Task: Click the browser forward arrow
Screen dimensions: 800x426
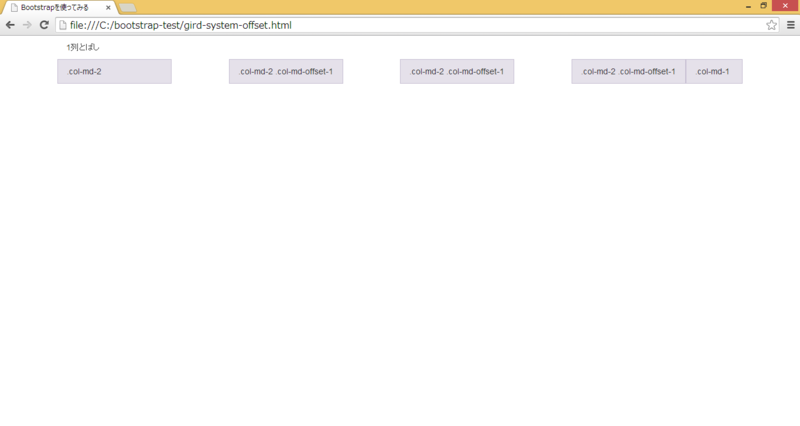Action: tap(27, 25)
